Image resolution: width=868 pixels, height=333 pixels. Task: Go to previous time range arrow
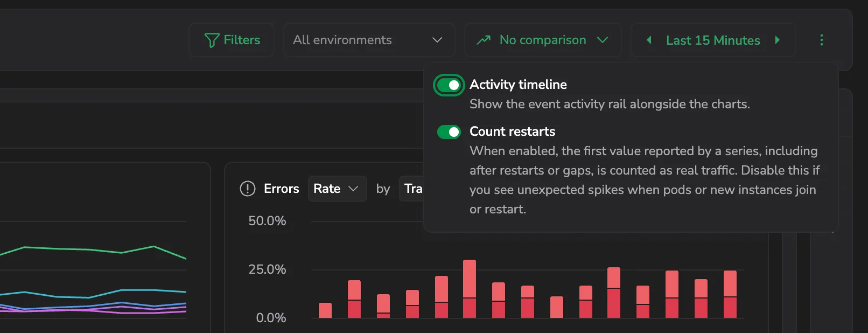(x=649, y=40)
